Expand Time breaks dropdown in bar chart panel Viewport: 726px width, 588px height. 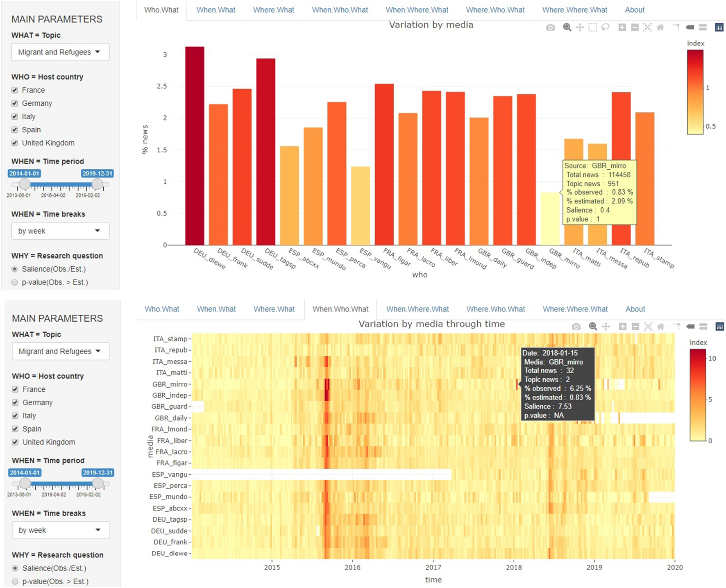(x=60, y=231)
